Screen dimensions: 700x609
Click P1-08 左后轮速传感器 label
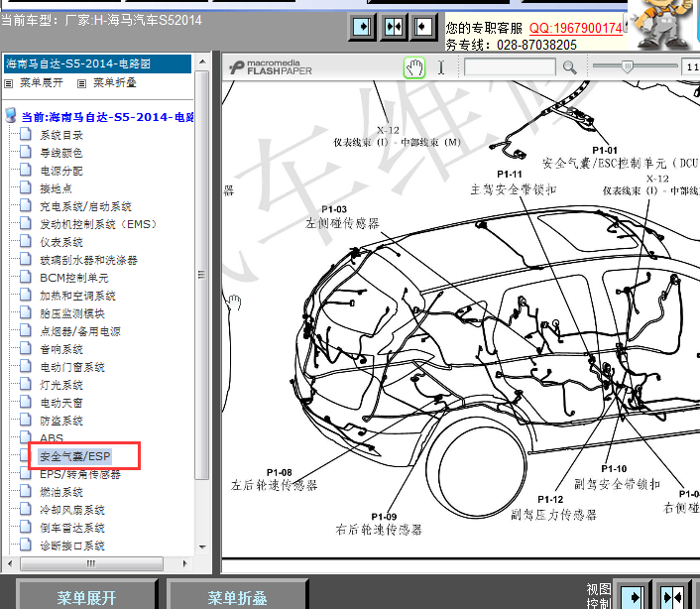tap(274, 479)
